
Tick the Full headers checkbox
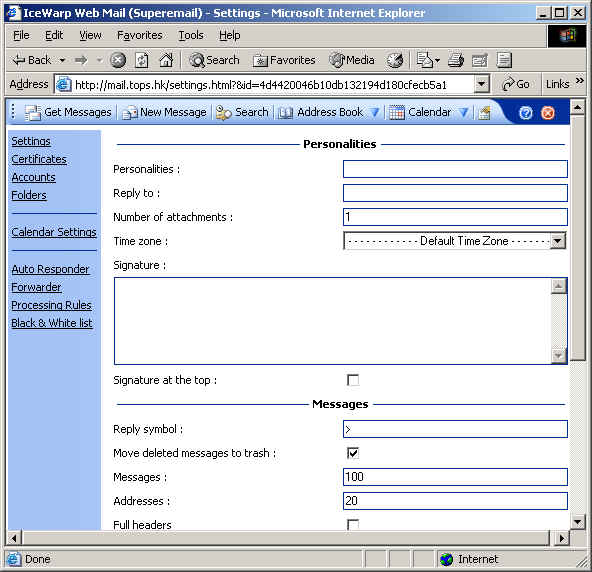coord(353,524)
